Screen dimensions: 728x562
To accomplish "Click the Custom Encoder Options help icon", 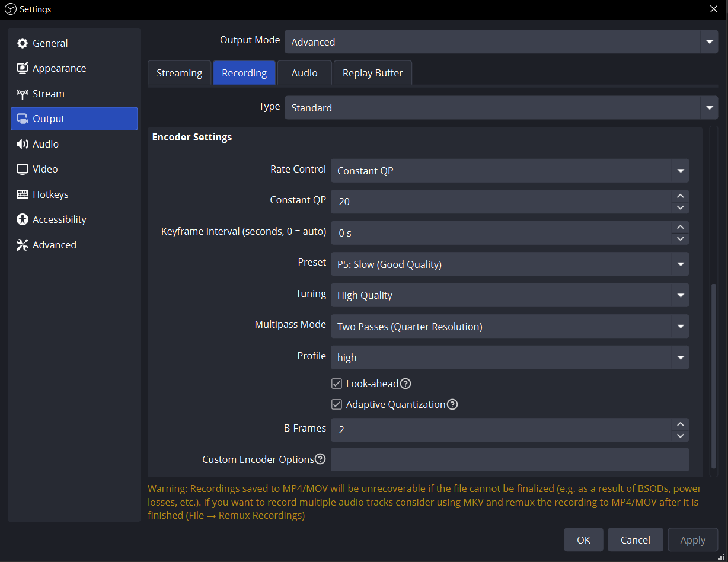I will pyautogui.click(x=320, y=459).
